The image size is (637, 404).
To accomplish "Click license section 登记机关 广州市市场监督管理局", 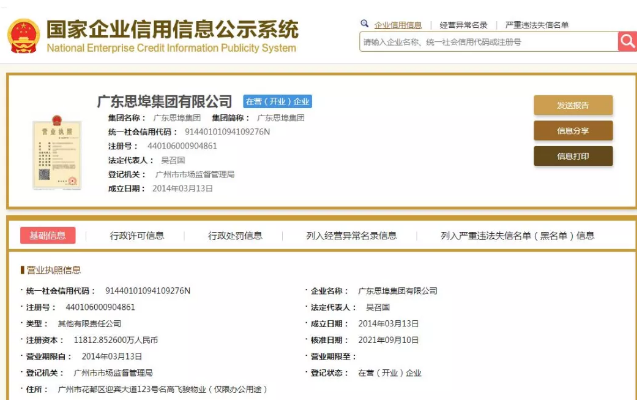I will coord(113,373).
